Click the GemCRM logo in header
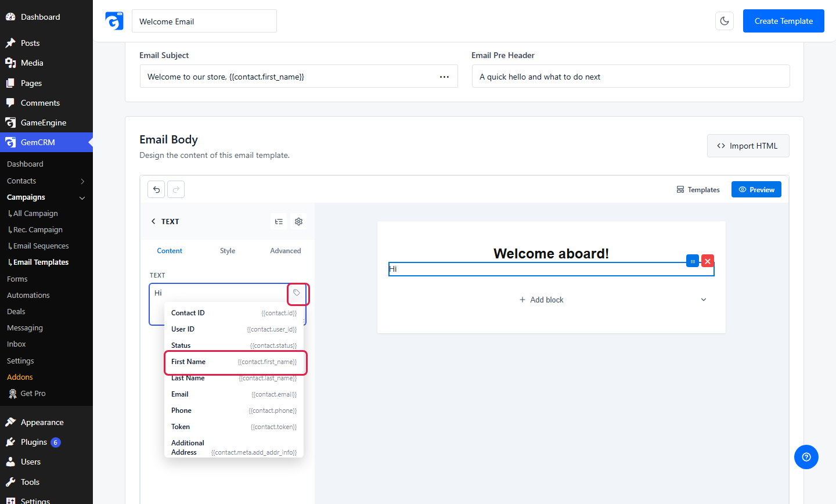Viewport: 836px width, 504px height. pos(114,21)
